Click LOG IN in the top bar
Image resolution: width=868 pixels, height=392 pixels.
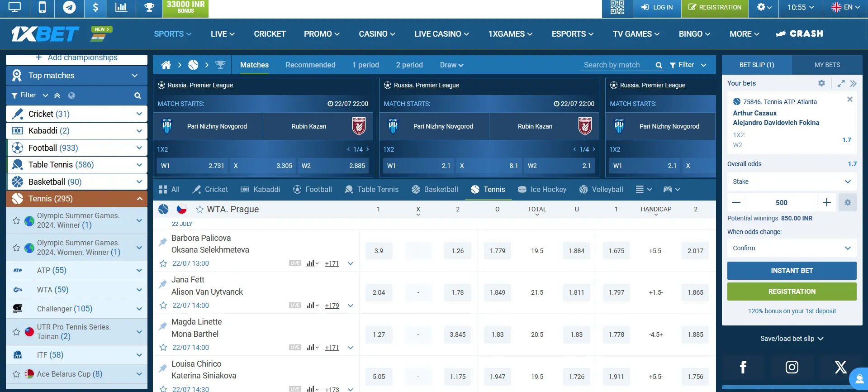coord(657,8)
